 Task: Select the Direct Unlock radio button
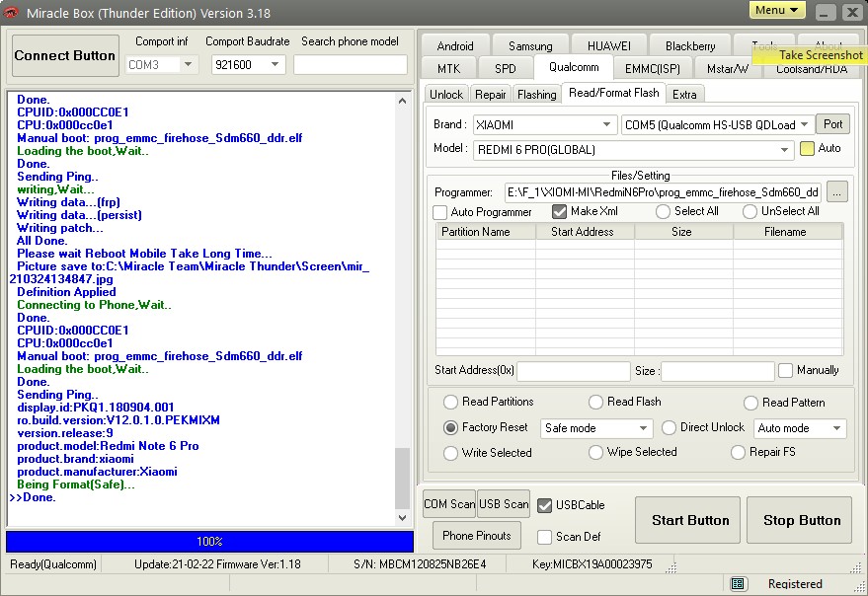tap(669, 428)
